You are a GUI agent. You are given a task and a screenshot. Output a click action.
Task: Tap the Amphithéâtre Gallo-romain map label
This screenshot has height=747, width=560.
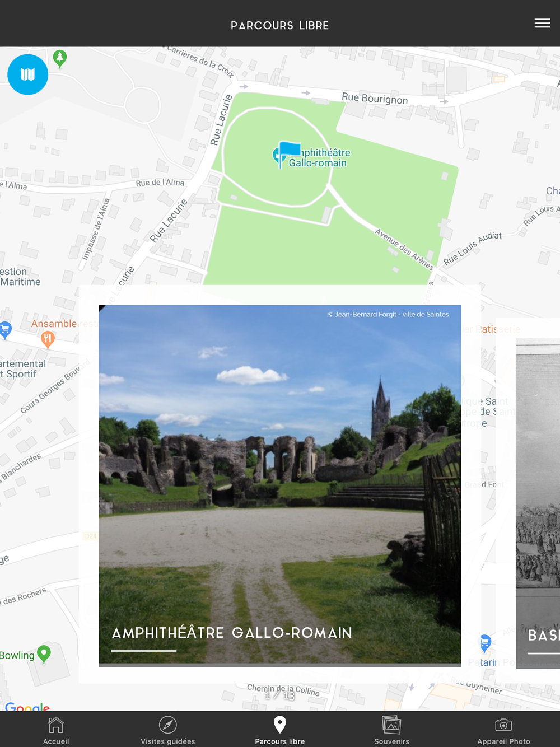tap(320, 158)
